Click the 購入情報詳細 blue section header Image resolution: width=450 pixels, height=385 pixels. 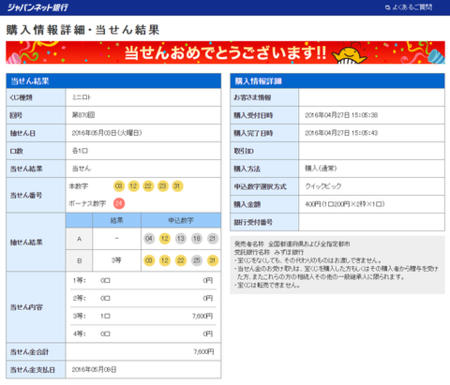pyautogui.click(x=337, y=81)
